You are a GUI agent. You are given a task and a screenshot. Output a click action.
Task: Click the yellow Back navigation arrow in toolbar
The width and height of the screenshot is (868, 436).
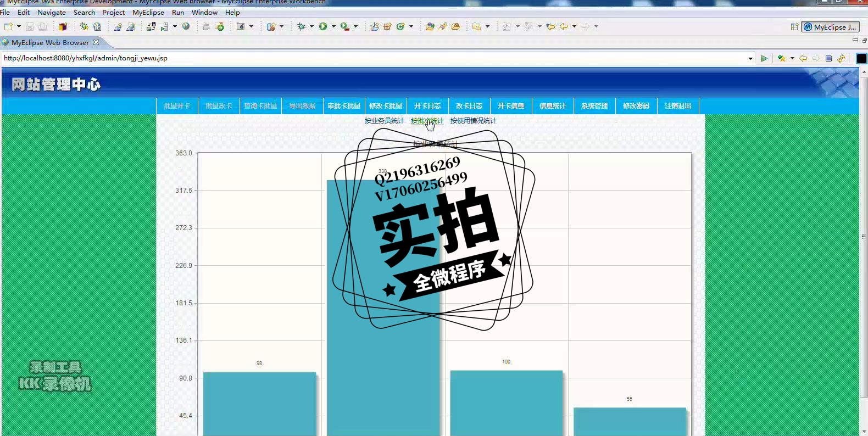tap(564, 26)
